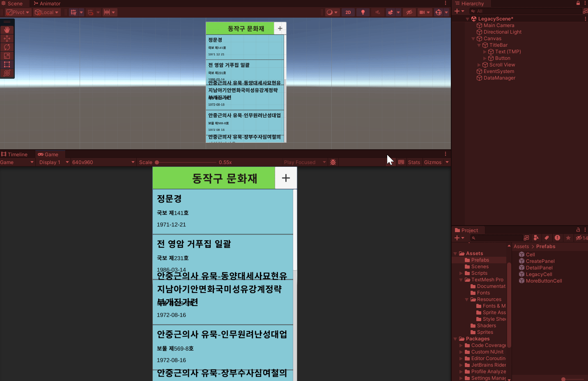Select the Scale tool in Scene toolbar
Screen dimensions: 588x381
tap(7, 56)
